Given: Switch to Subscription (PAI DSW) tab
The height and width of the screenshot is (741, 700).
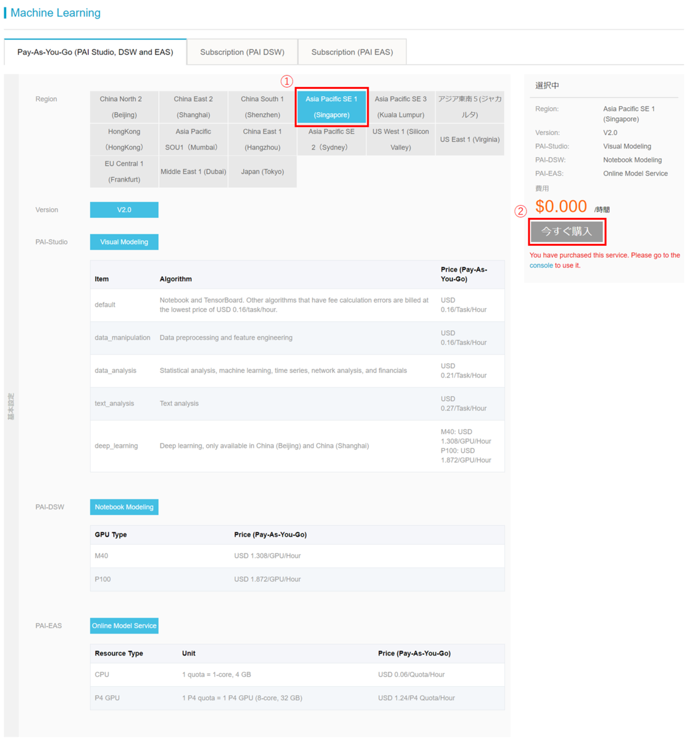Looking at the screenshot, I should pyautogui.click(x=242, y=52).
